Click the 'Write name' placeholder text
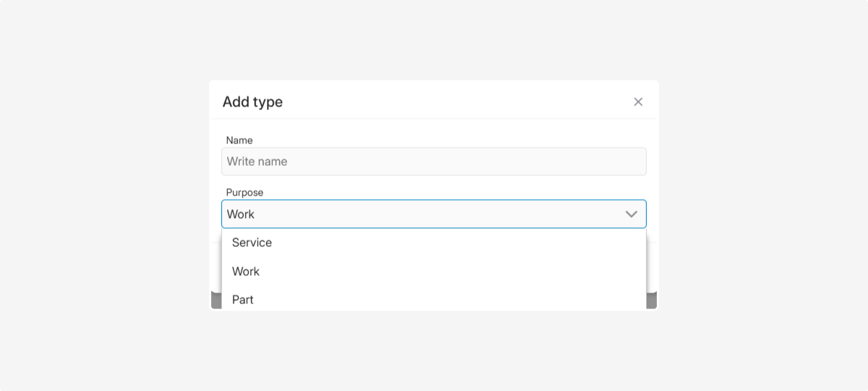 coord(257,161)
